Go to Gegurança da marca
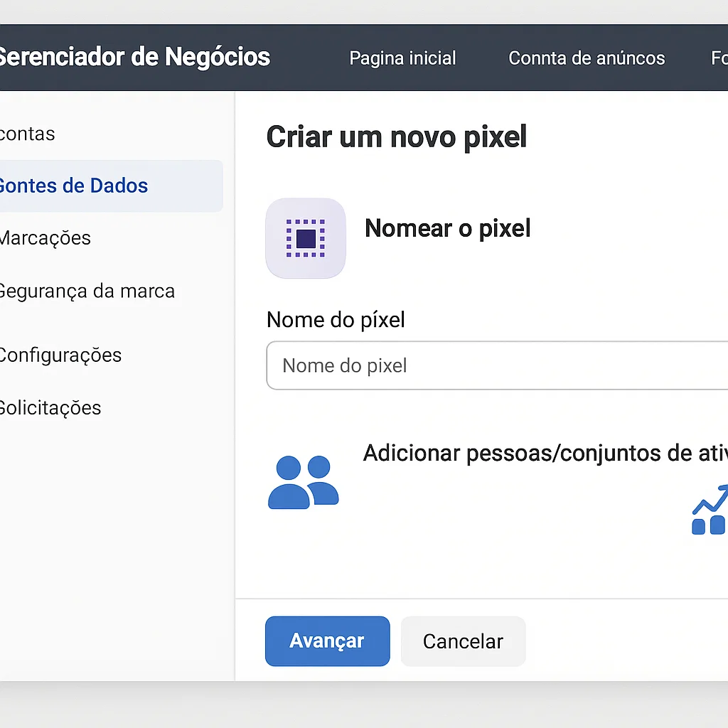 tap(87, 291)
